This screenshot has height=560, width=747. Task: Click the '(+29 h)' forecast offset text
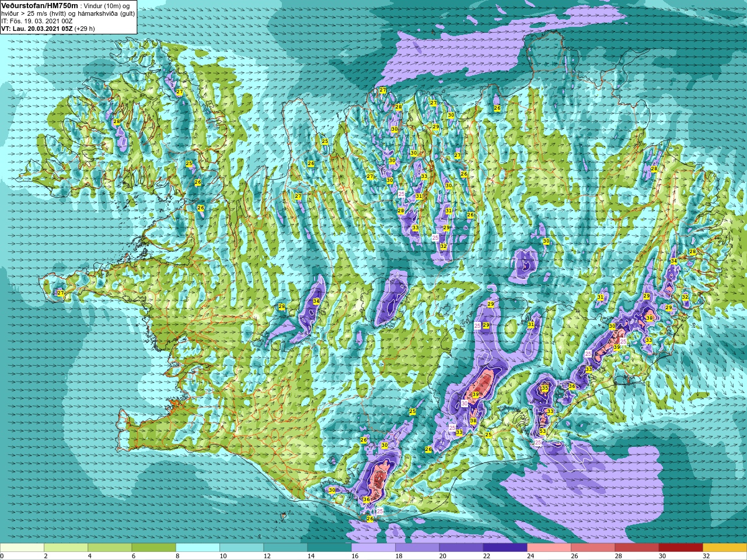85,29
